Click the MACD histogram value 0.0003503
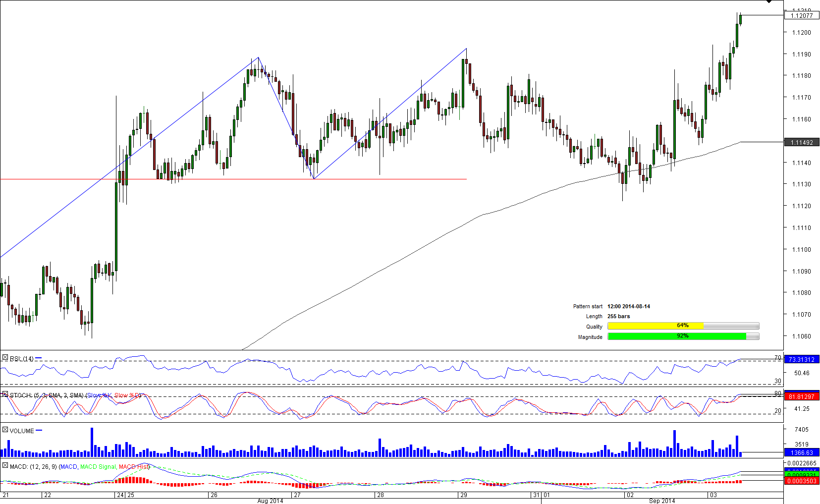820x504 pixels. click(x=802, y=481)
